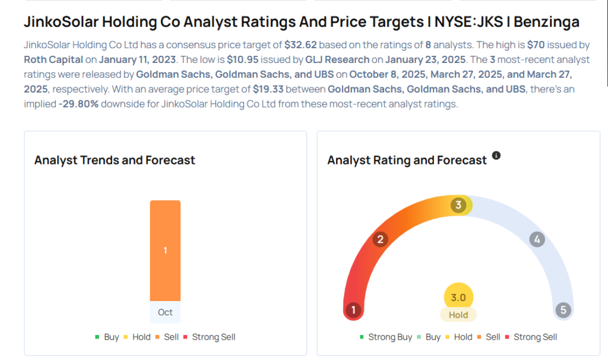Click the orange Oct bar in trends chart
Image resolution: width=608 pixels, height=364 pixels.
(165, 251)
